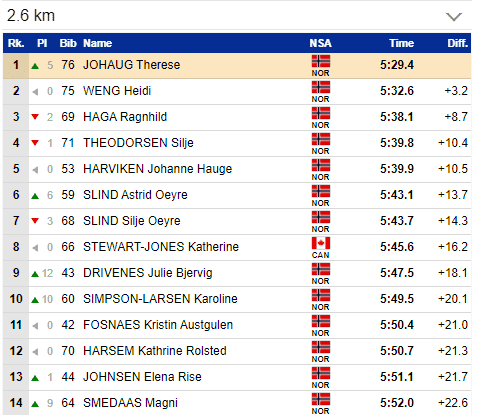Click the 2.6 km section title
Screen dimensions: 479x415
[x=31, y=16]
